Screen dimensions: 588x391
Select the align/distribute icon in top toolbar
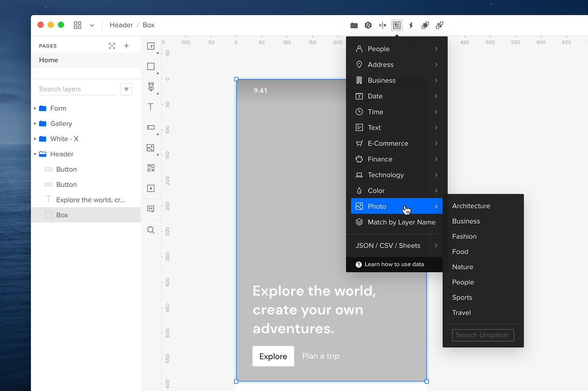382,25
